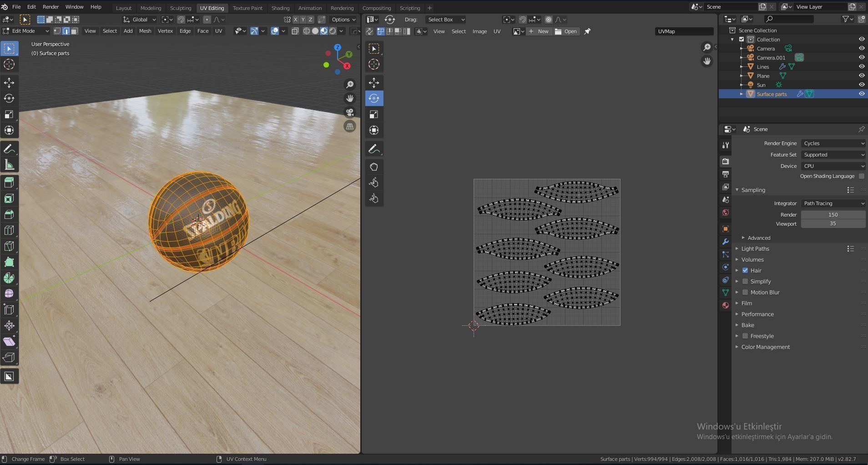Hide the Surface parts object
The width and height of the screenshot is (868, 465).
(862, 94)
